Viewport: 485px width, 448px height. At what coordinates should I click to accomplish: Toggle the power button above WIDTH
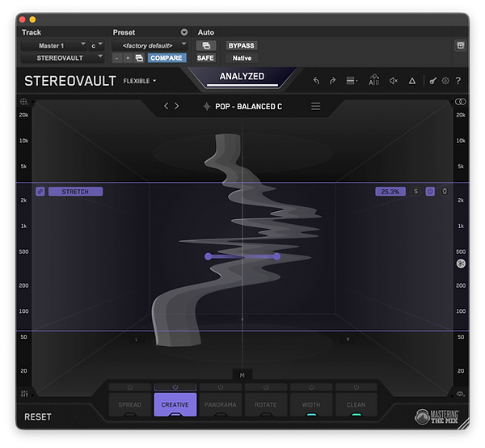coord(311,387)
